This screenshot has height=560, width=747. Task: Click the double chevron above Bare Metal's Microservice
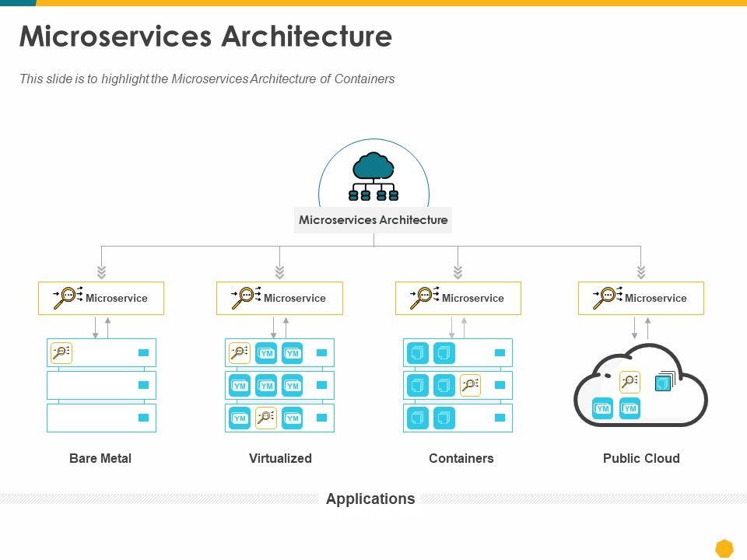pyautogui.click(x=101, y=272)
